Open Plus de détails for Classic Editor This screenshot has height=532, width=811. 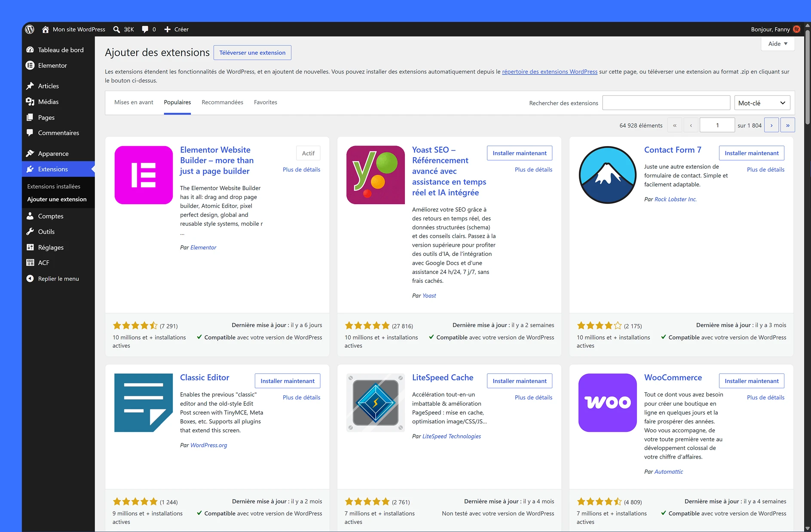coord(301,397)
